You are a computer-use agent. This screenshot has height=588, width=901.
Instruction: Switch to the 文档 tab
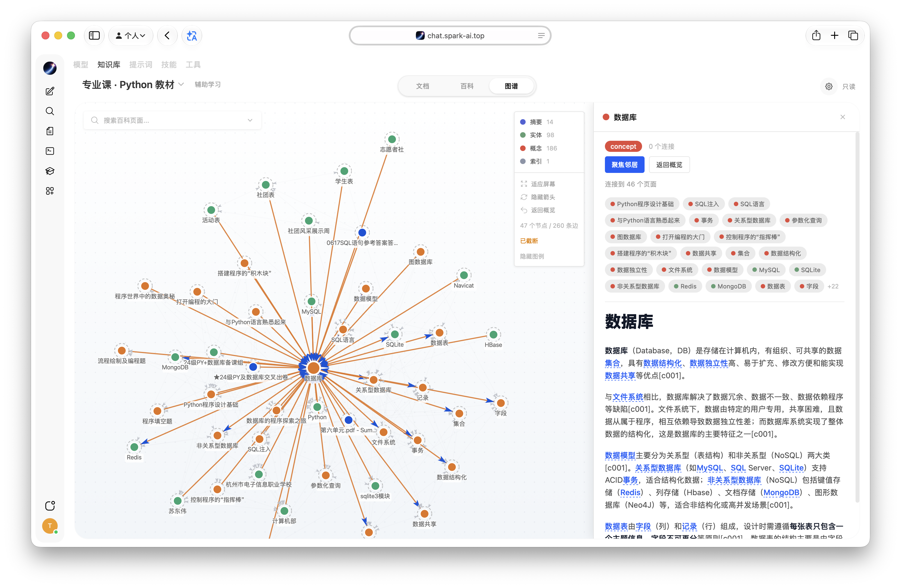coord(422,86)
